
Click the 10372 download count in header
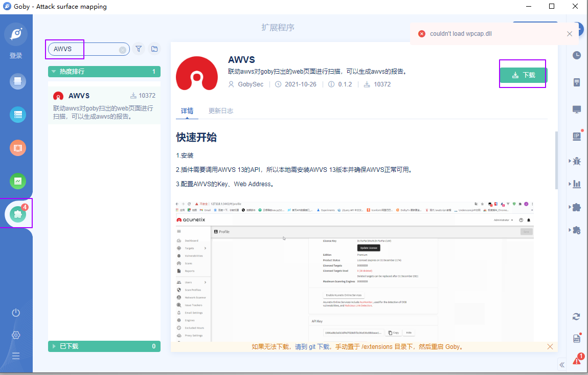382,84
